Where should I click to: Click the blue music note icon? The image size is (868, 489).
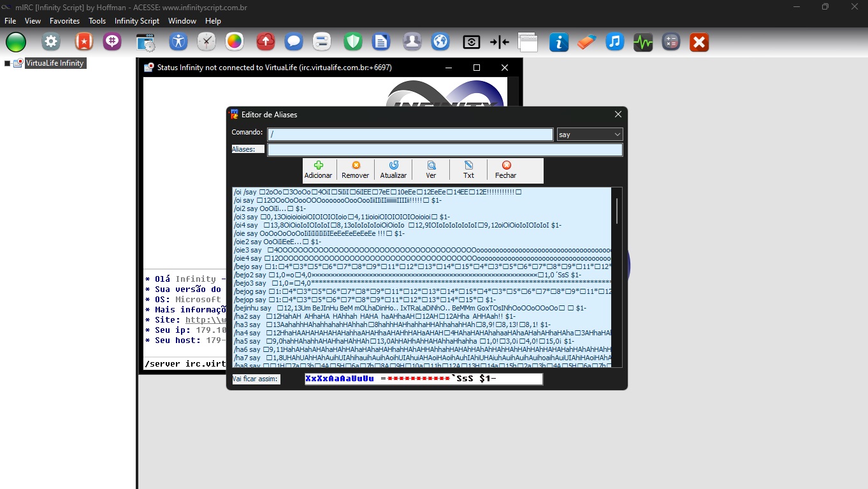(614, 42)
